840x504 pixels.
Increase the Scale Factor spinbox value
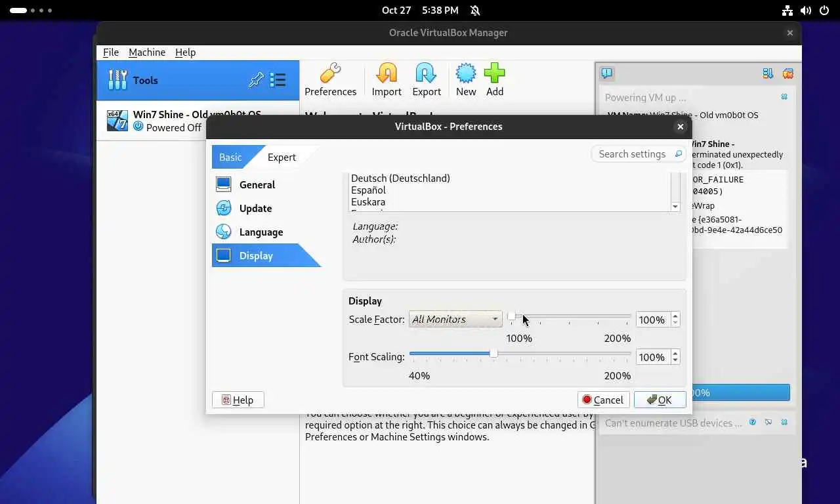tap(675, 316)
